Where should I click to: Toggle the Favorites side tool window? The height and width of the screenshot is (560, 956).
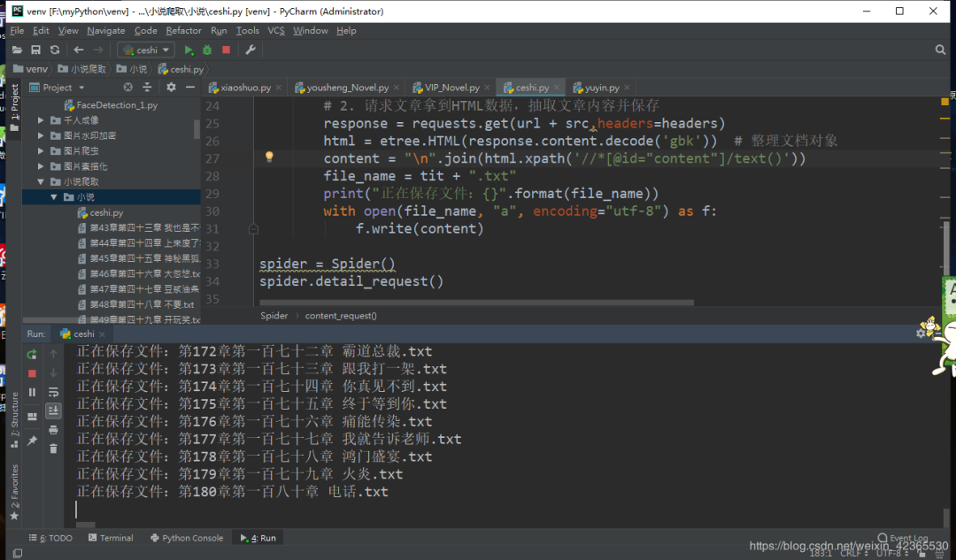14,493
